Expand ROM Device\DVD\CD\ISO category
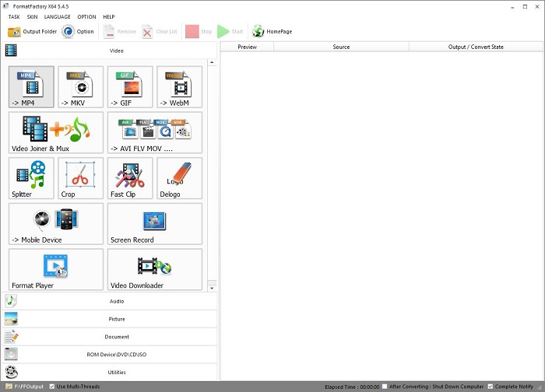Screen dimensions: 545x392 [x=110, y=354]
